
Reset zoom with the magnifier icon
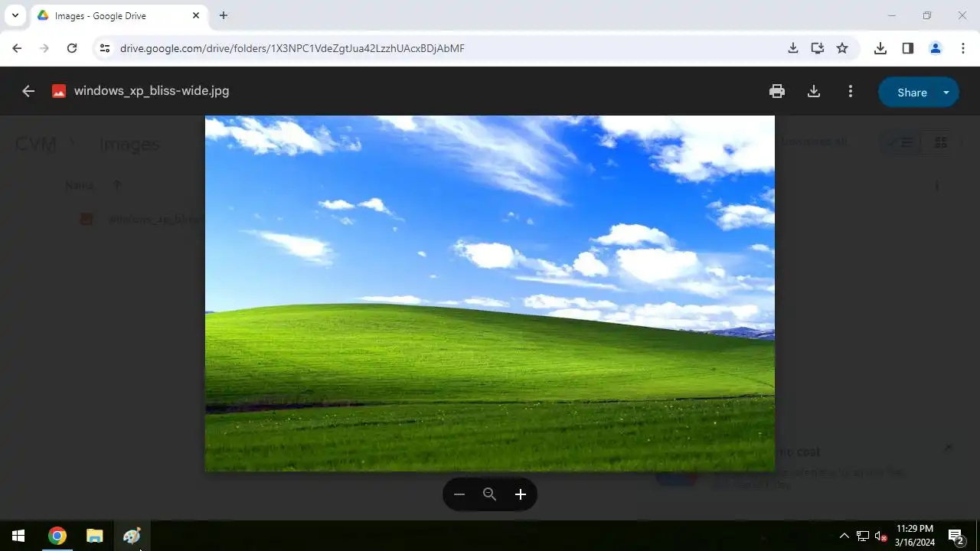pos(490,494)
